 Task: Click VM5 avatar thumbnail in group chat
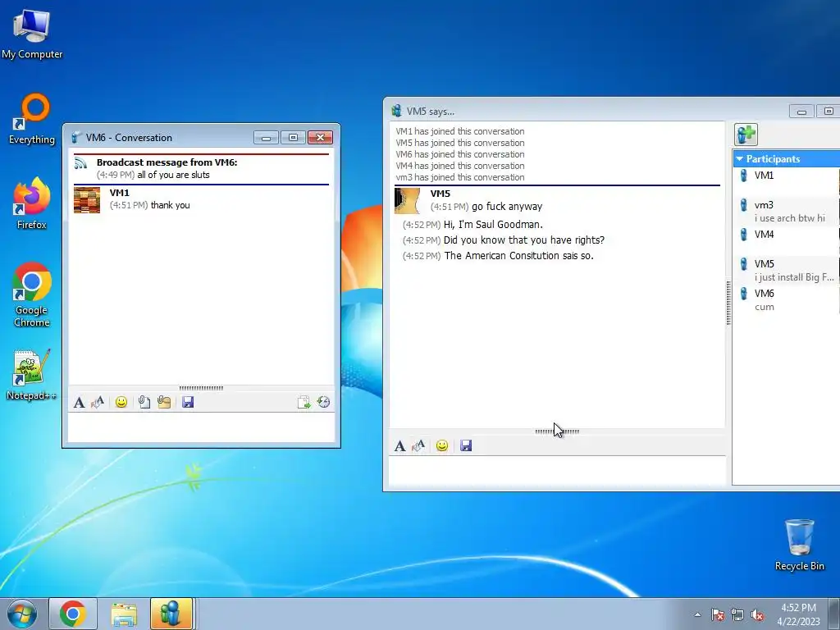(x=407, y=201)
